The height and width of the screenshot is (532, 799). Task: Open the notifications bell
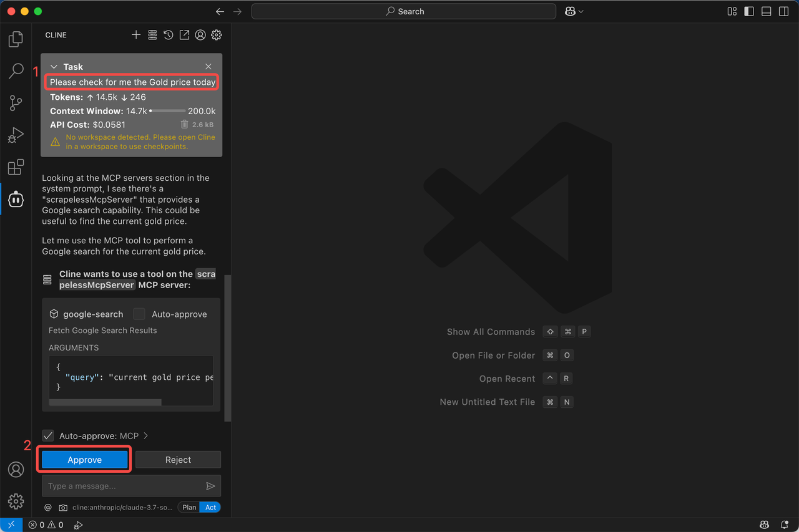click(785, 525)
